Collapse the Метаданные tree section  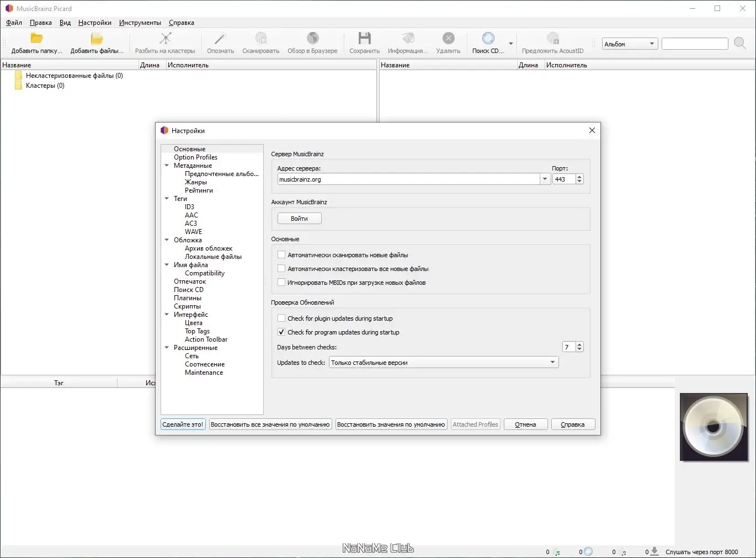pyautogui.click(x=167, y=166)
